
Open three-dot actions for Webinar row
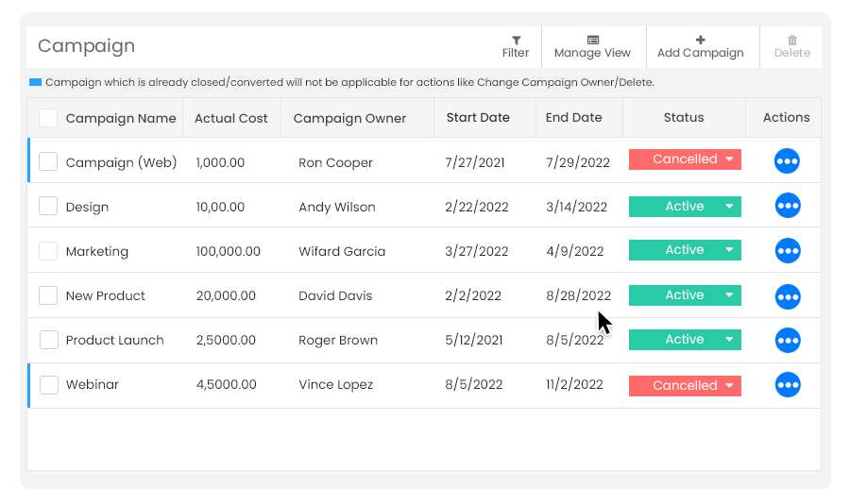click(x=787, y=385)
